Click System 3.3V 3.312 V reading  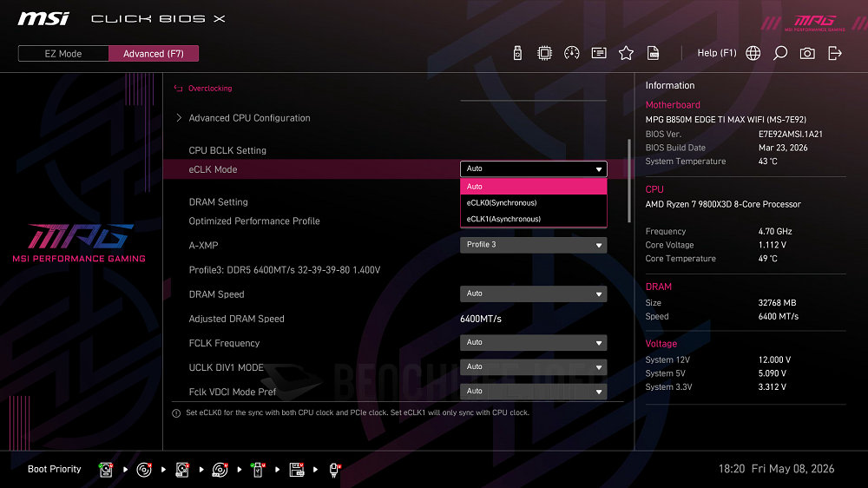(x=773, y=387)
